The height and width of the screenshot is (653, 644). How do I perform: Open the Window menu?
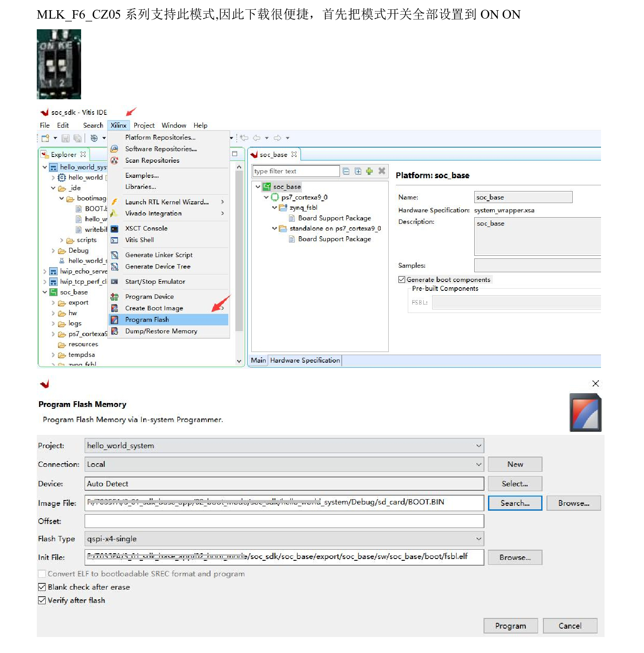[x=174, y=125]
